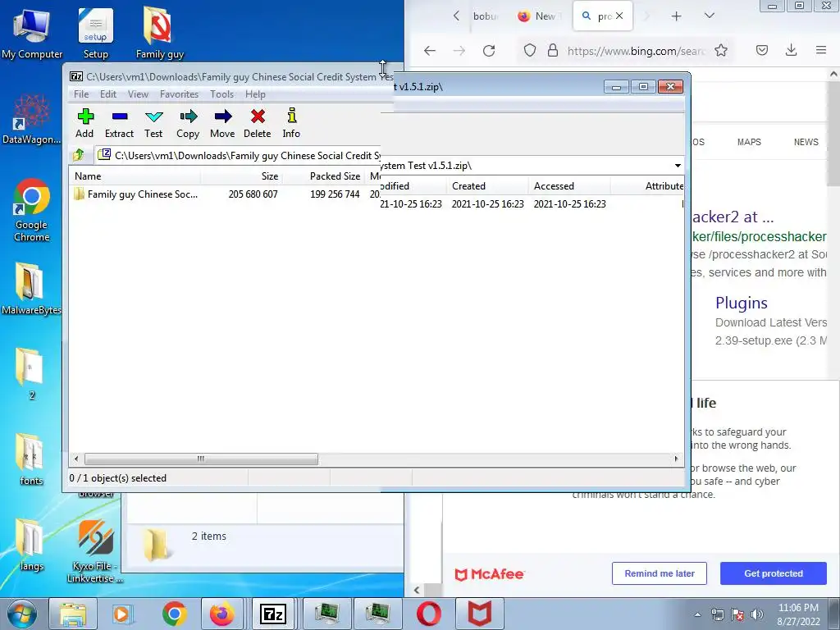Click the volume icon in system tray

click(x=757, y=614)
